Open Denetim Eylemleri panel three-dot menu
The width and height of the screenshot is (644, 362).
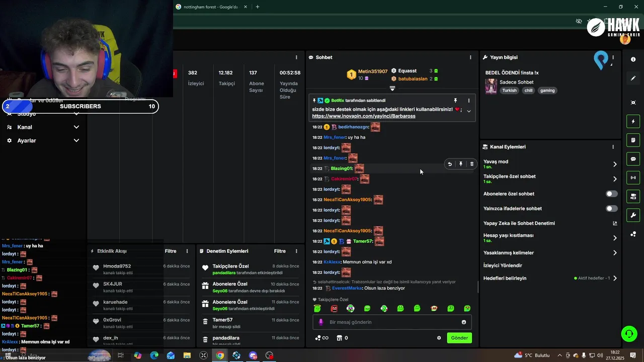coord(296,251)
